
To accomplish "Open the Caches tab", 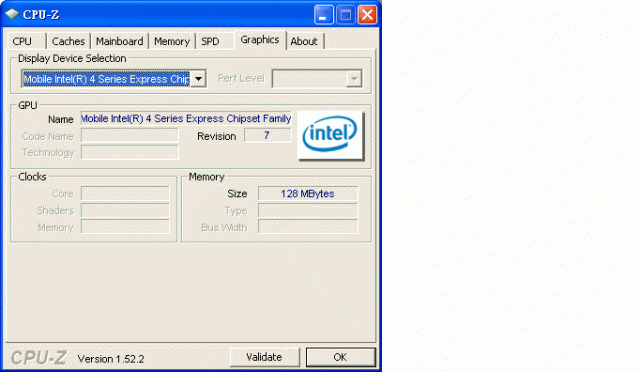I will (68, 41).
